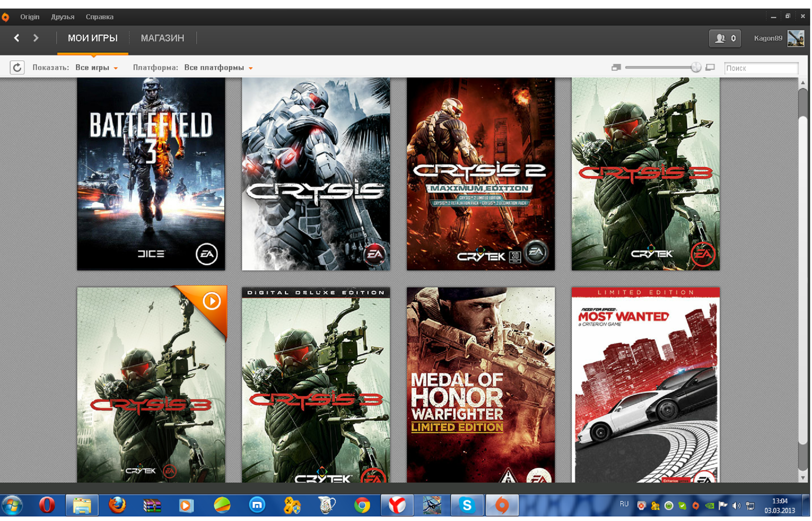Switch to the МАГАЗИН tab
Image resolution: width=812 pixels, height=521 pixels.
tap(162, 38)
